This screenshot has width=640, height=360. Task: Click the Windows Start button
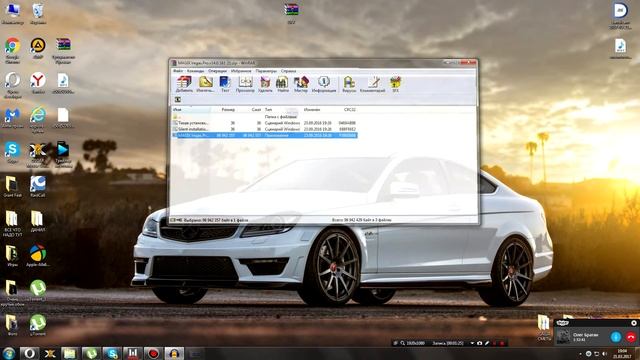click(x=9, y=353)
